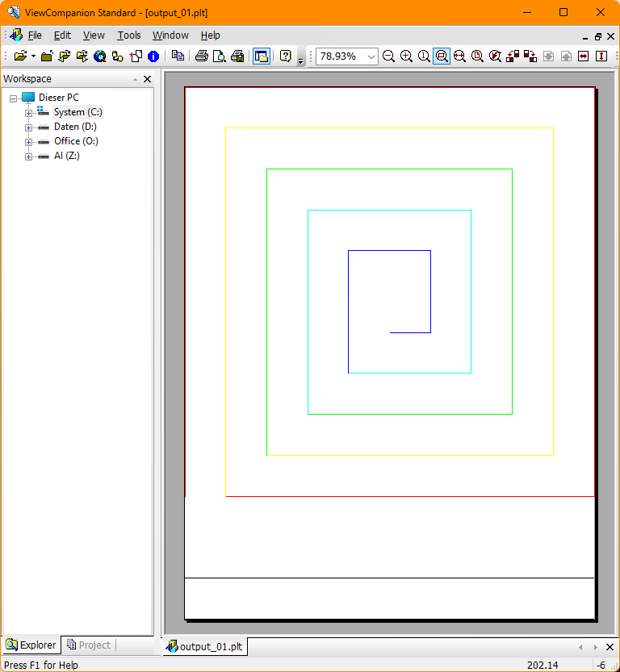Click the flip horizontal mirror icon

584,56
